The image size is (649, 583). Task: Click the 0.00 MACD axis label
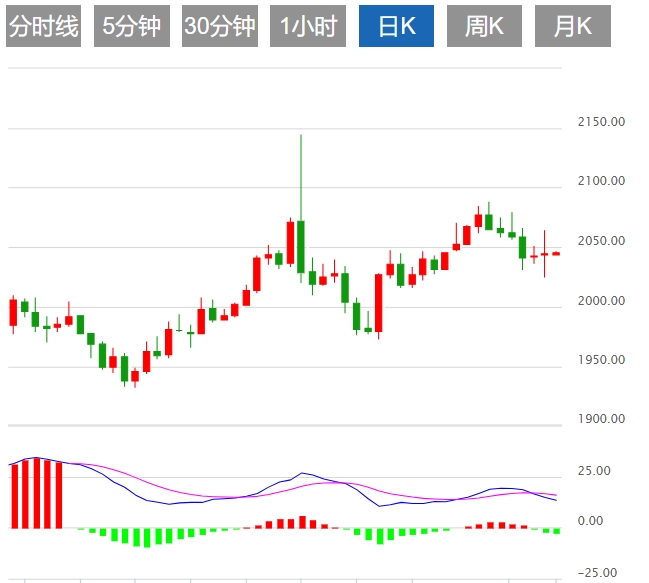click(590, 521)
